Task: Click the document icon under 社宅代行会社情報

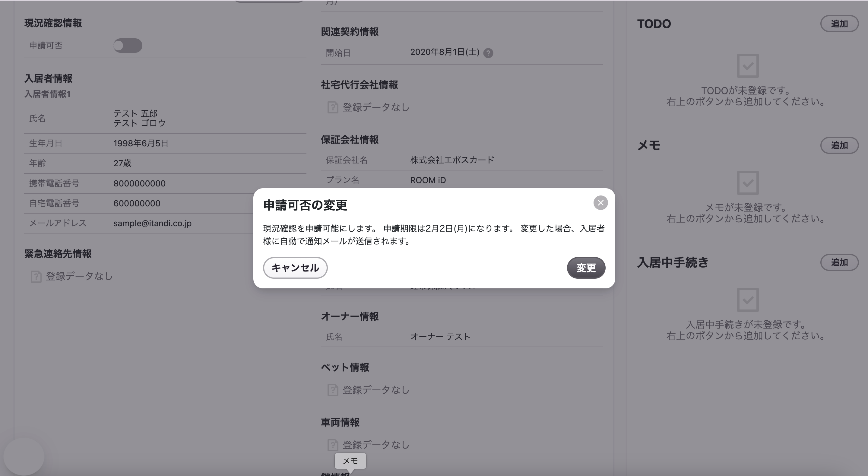Action: pyautogui.click(x=333, y=108)
